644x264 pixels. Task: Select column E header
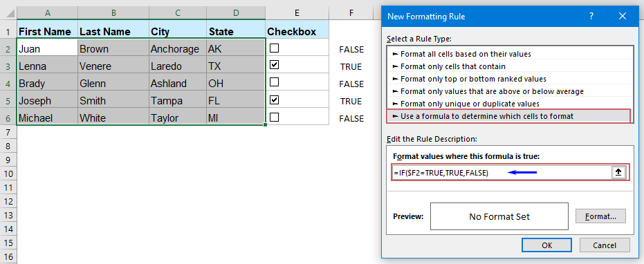[x=297, y=12]
